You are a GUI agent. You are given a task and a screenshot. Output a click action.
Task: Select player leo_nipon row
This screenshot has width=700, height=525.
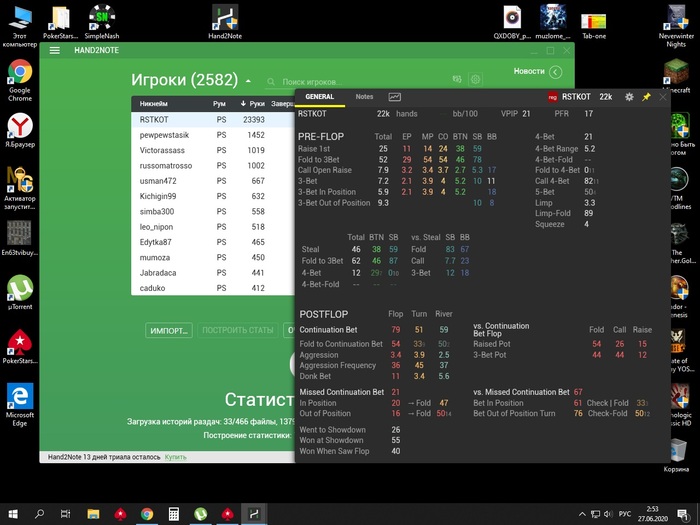click(x=213, y=227)
